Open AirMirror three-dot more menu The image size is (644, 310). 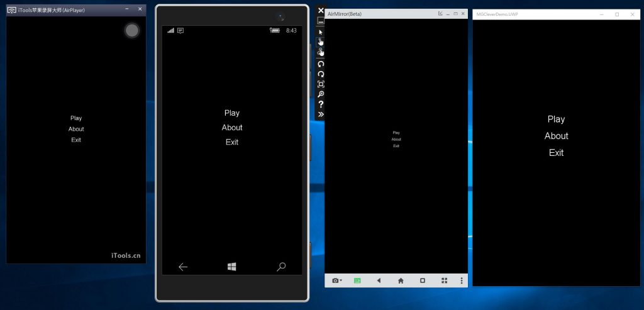coord(462,280)
